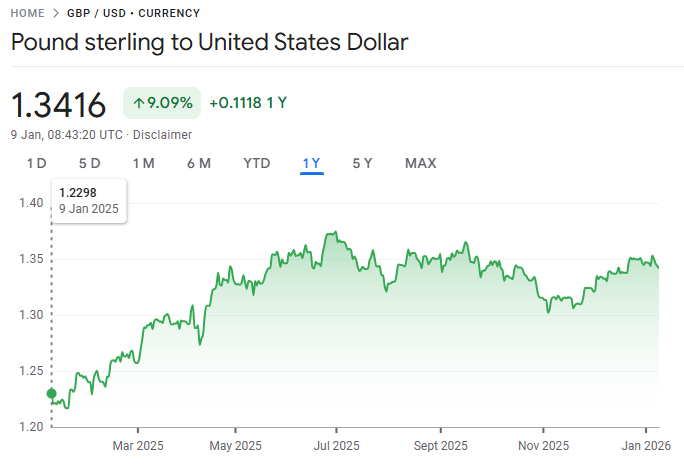This screenshot has width=684, height=467.
Task: Open the Disclaimer link
Action: click(162, 134)
